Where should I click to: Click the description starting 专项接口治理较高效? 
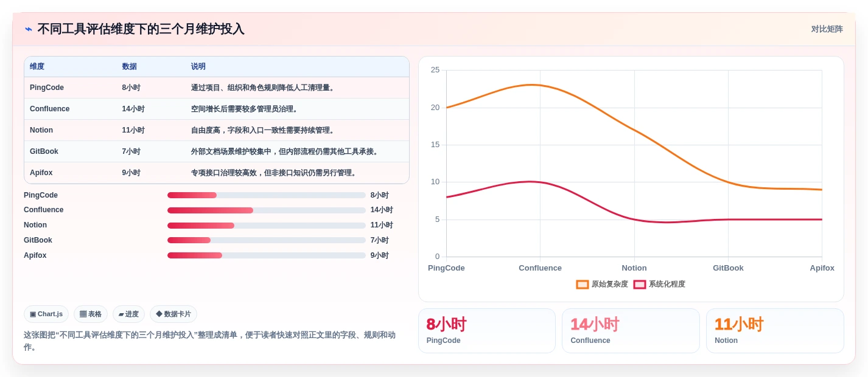[x=275, y=173]
